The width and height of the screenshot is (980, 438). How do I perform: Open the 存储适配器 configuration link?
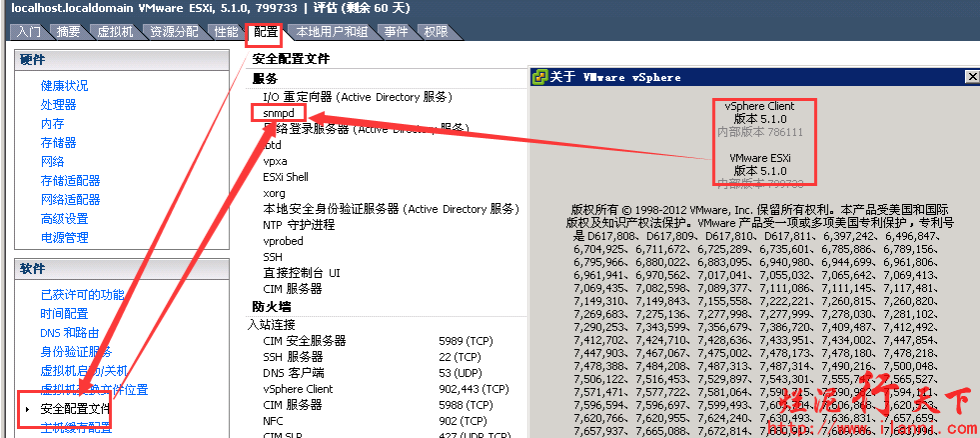coord(70,181)
